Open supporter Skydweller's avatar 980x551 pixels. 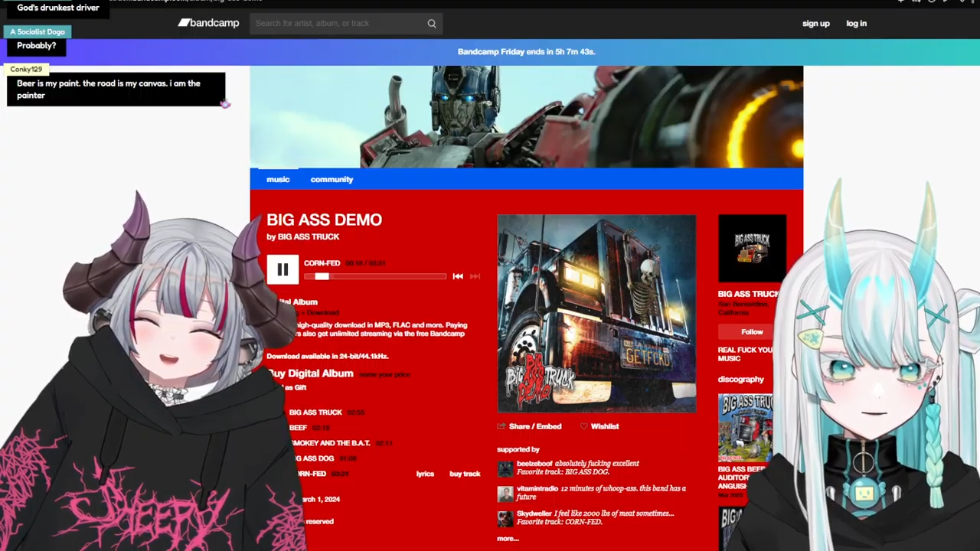coord(505,520)
